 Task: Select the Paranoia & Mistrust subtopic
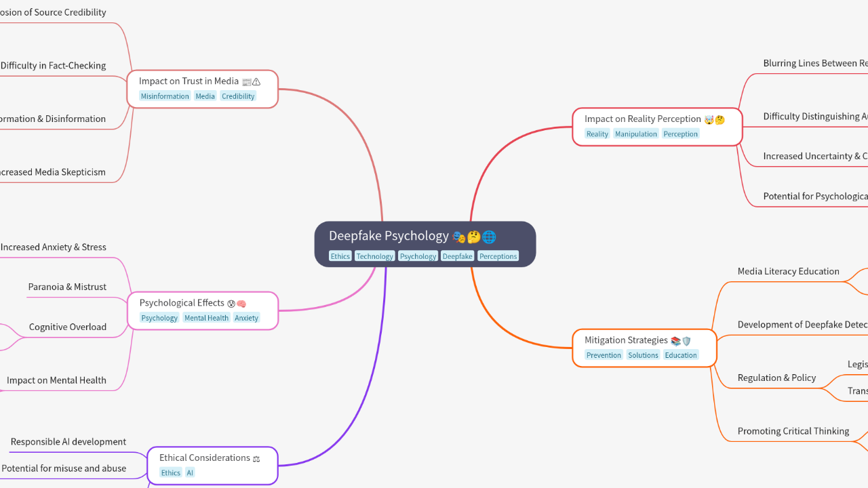pos(67,287)
